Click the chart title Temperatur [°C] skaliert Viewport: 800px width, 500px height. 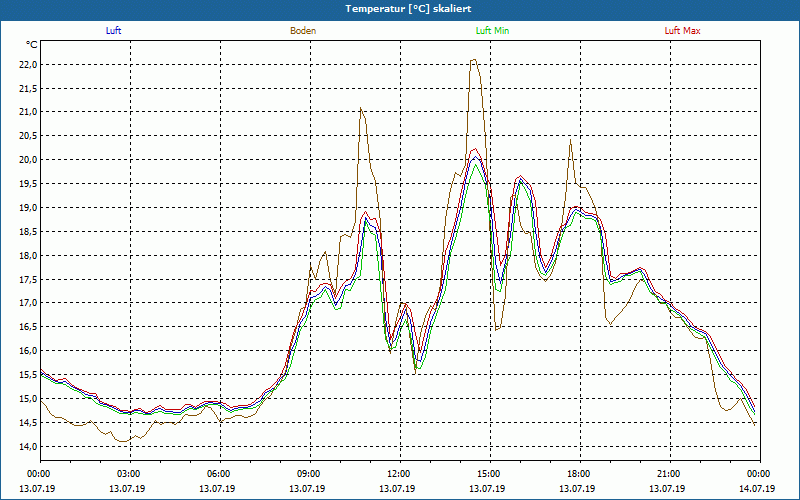(x=408, y=9)
